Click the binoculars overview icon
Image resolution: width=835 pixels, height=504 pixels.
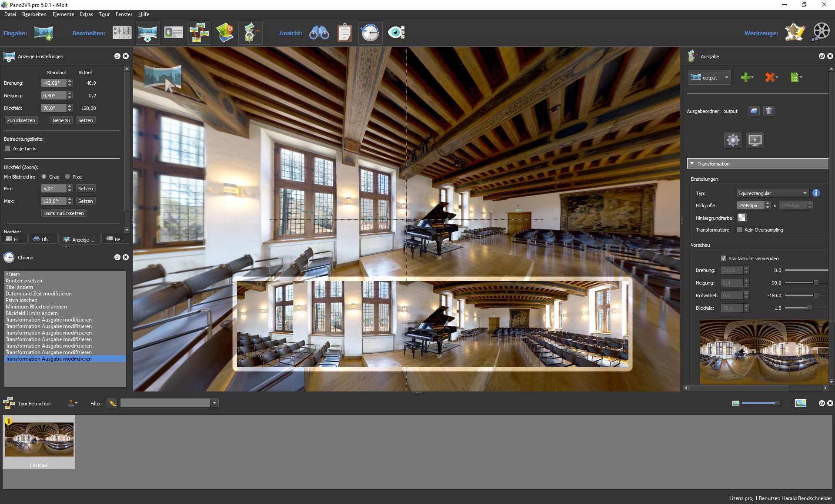(x=319, y=33)
